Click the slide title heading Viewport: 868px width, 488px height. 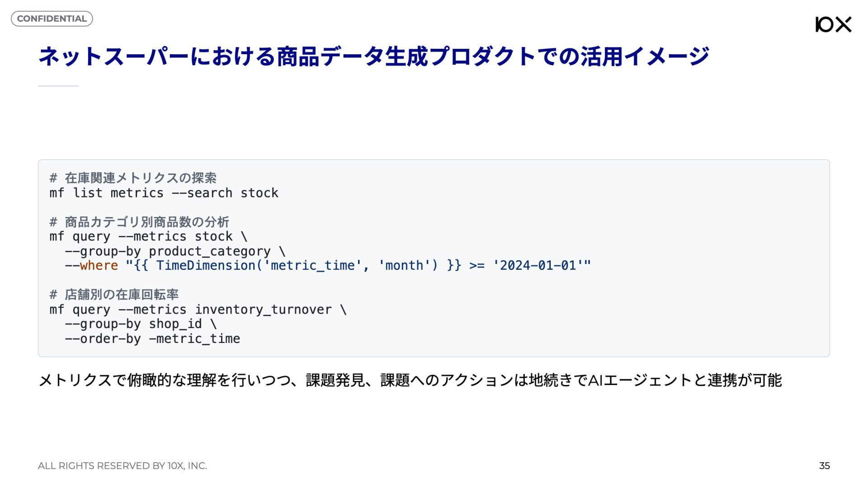(373, 57)
